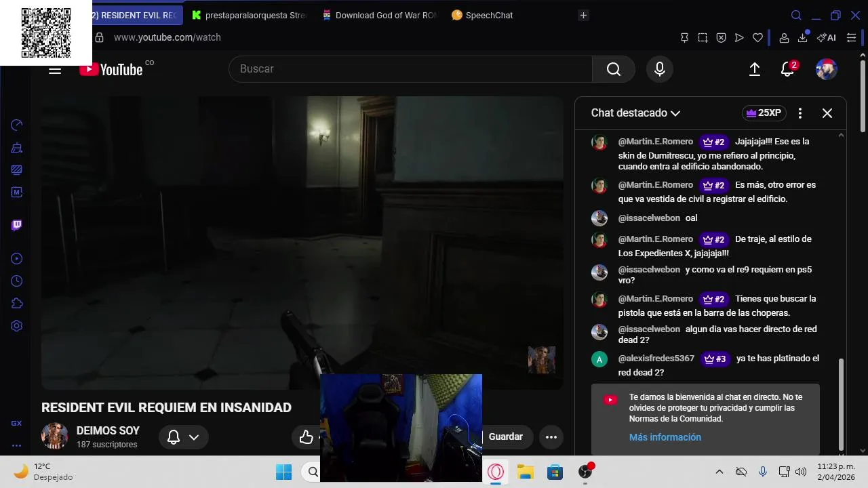Open the Player sidebar icon
868x488 pixels.
coord(17,258)
